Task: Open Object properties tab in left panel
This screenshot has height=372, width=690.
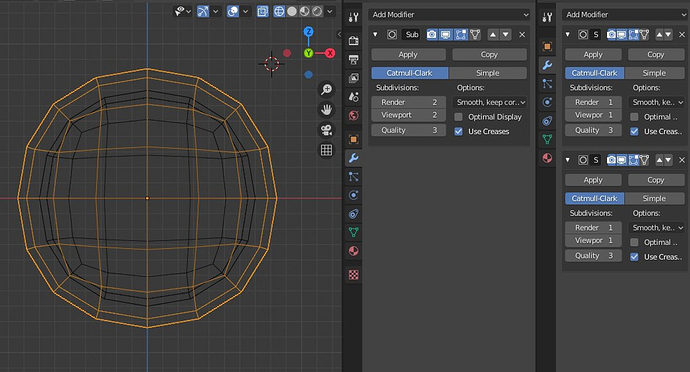Action: tap(353, 139)
